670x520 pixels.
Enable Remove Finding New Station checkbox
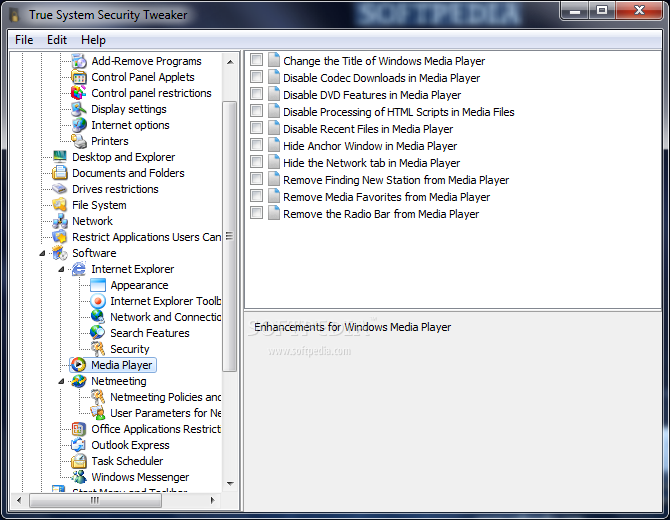(x=256, y=179)
